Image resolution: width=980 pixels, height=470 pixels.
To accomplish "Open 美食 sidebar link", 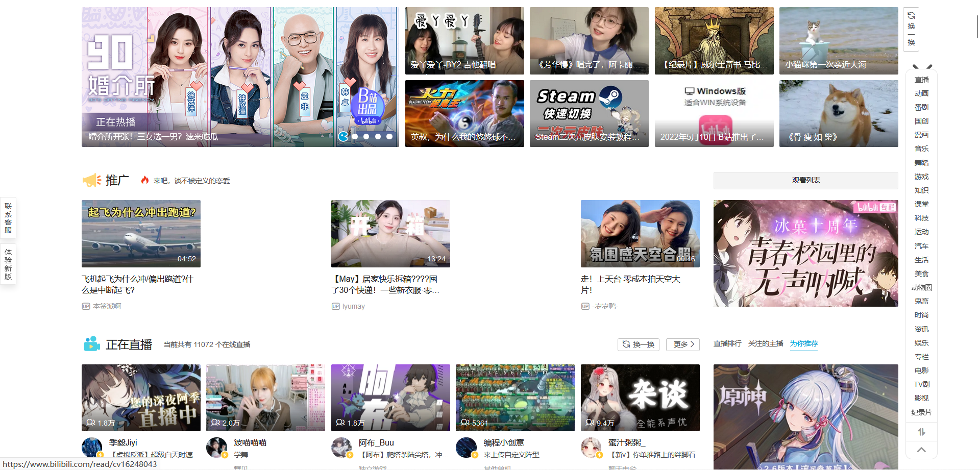I will [921, 274].
